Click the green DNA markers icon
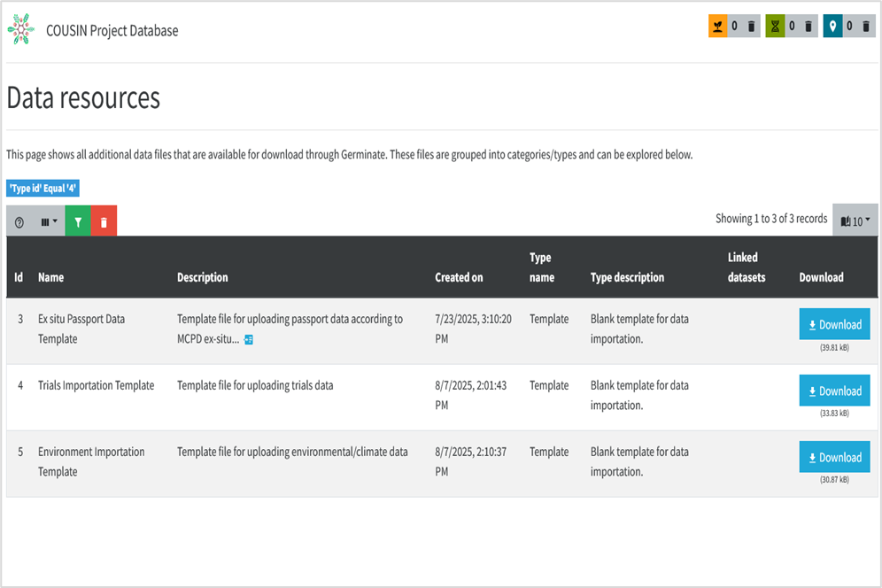882x588 pixels. [x=775, y=27]
